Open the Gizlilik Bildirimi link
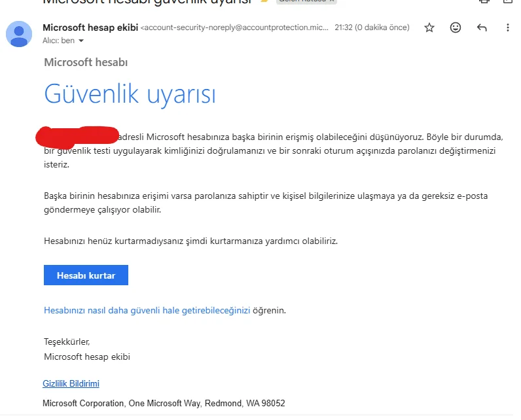 tap(71, 383)
